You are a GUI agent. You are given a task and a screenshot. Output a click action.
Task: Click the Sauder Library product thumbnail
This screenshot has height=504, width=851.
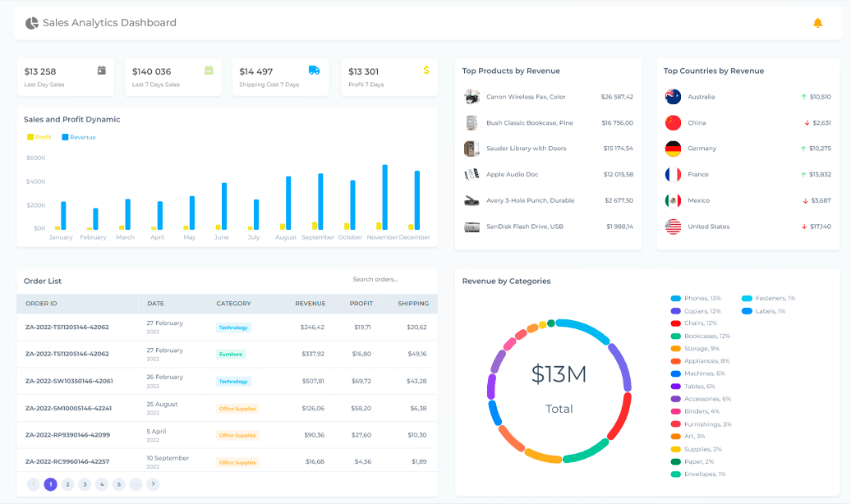471,148
